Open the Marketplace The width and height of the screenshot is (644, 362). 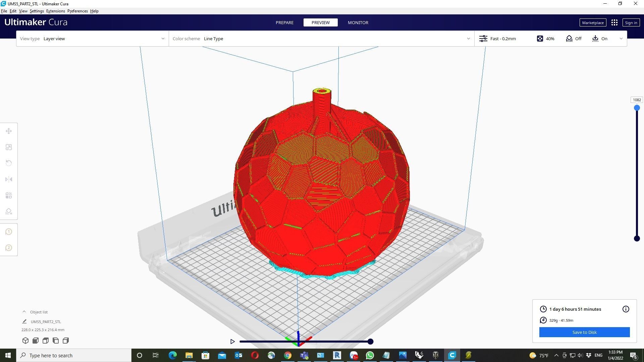pyautogui.click(x=593, y=23)
